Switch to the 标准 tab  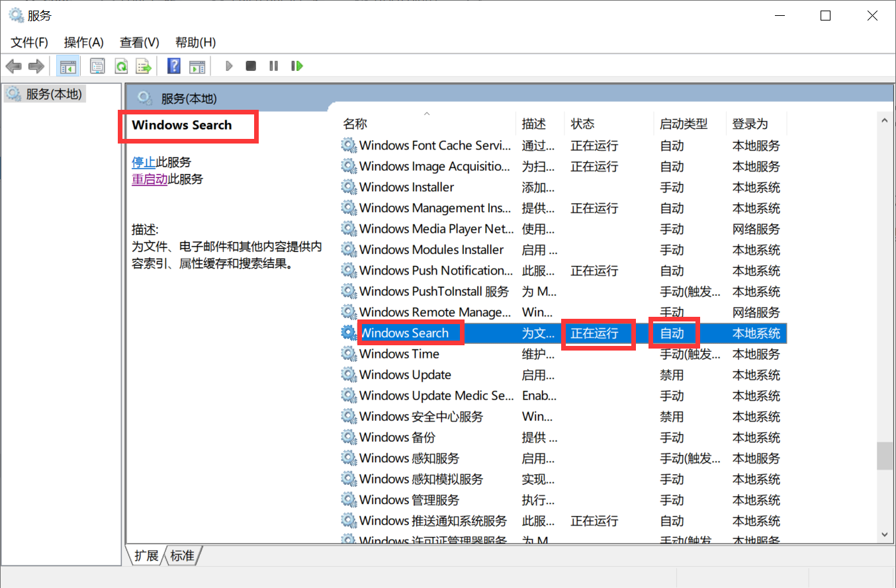[x=183, y=556]
